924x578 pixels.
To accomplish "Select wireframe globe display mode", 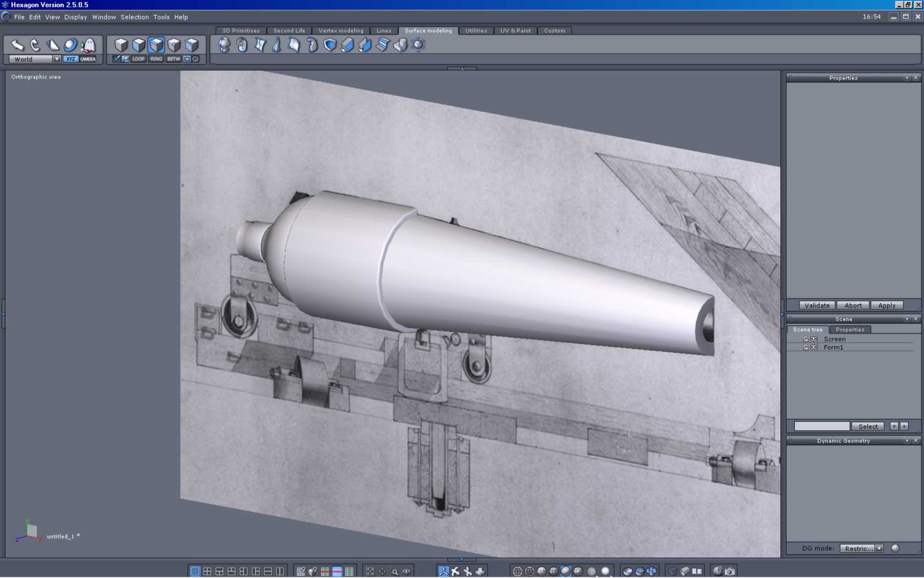I will coord(517,571).
